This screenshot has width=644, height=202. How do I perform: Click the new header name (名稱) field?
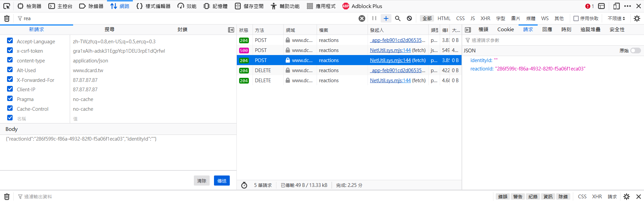coord(42,119)
